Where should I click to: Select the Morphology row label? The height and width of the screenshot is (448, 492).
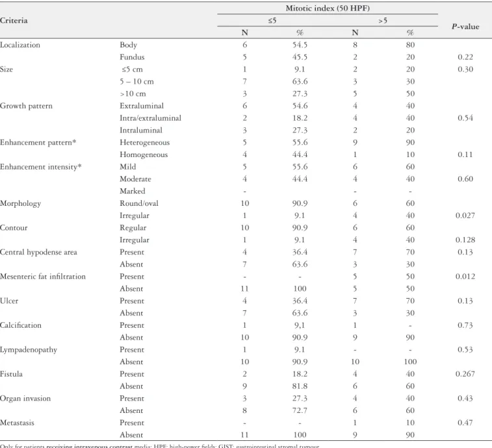[20, 203]
